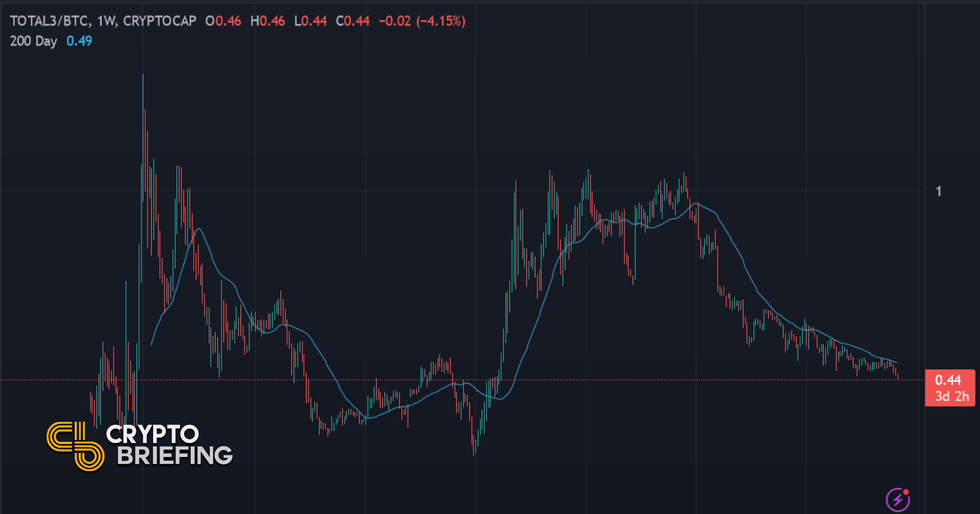Click the Open value O0.46
The width and height of the screenshot is (980, 514).
(x=223, y=21)
